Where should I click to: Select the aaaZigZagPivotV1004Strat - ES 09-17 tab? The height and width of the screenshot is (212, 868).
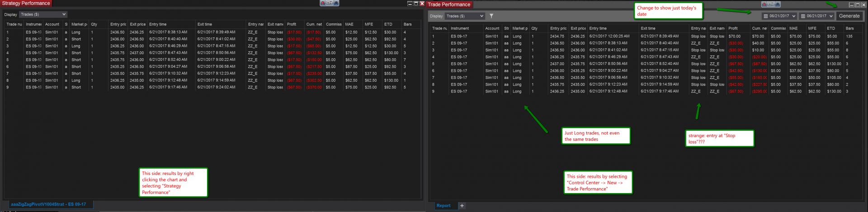pos(48,204)
